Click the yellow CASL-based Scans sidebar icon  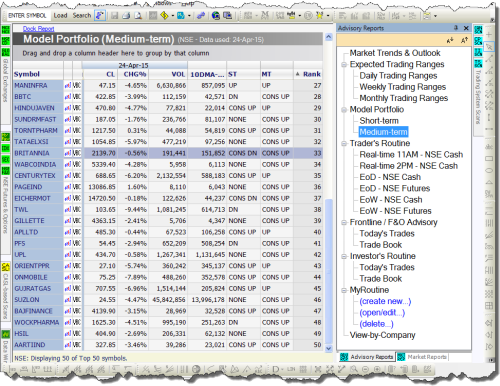coord(6,267)
